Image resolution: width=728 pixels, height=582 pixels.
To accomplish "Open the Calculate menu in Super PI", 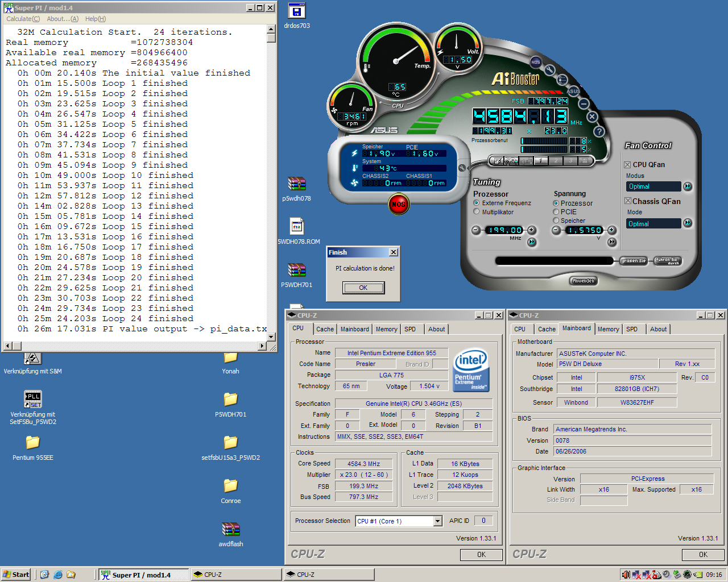I will (23, 19).
